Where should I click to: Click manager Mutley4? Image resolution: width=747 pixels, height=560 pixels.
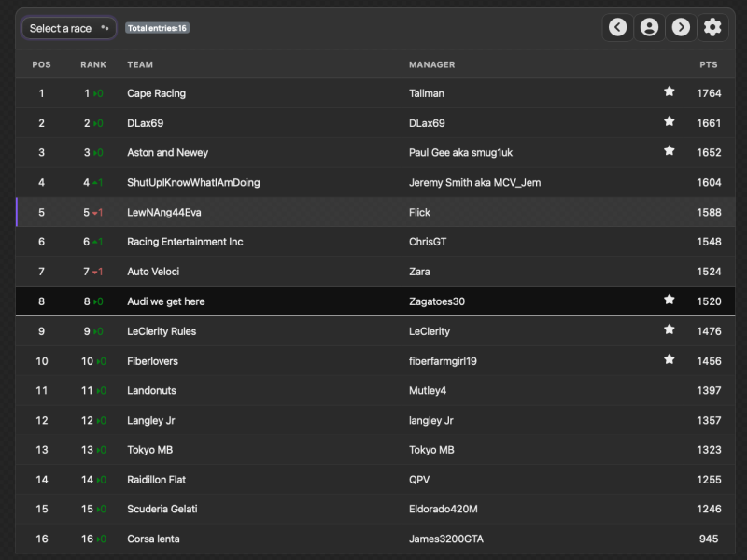[x=428, y=391]
